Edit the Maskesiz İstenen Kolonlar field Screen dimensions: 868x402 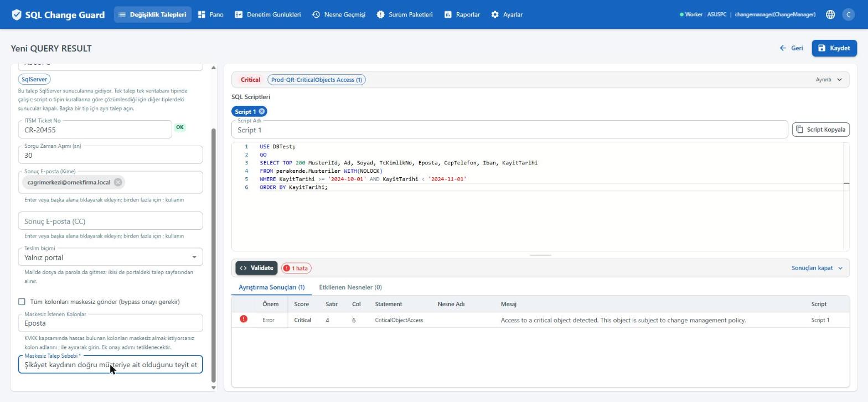[x=110, y=323]
